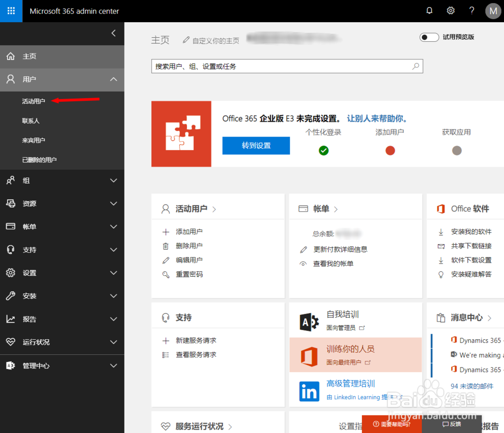Click 查看服务请求 link

pyautogui.click(x=196, y=354)
